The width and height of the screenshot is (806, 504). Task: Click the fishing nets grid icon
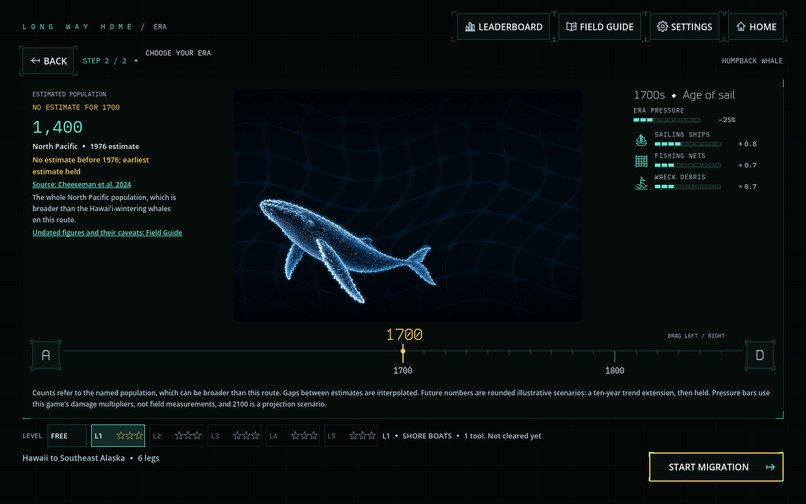tap(641, 161)
